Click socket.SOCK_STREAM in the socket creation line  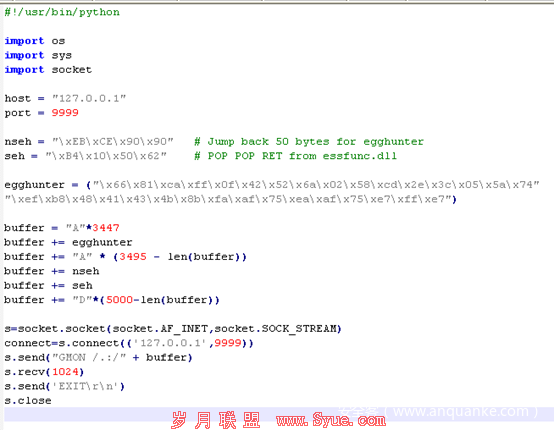click(x=276, y=329)
